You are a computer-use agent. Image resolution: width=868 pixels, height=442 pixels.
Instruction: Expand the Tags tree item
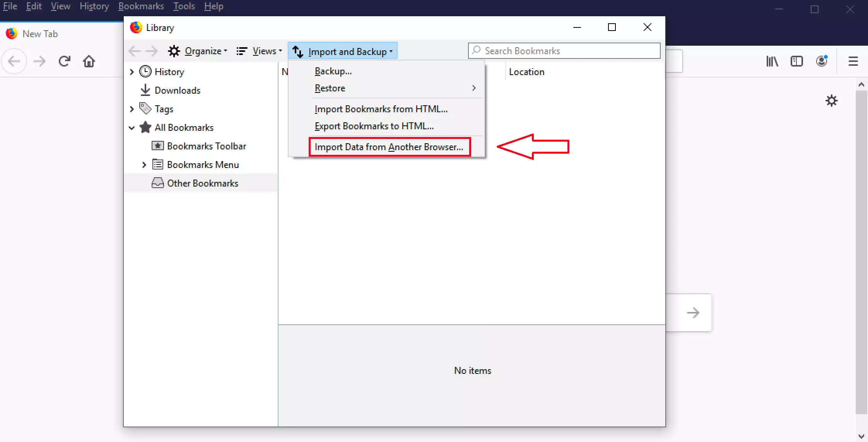click(132, 108)
